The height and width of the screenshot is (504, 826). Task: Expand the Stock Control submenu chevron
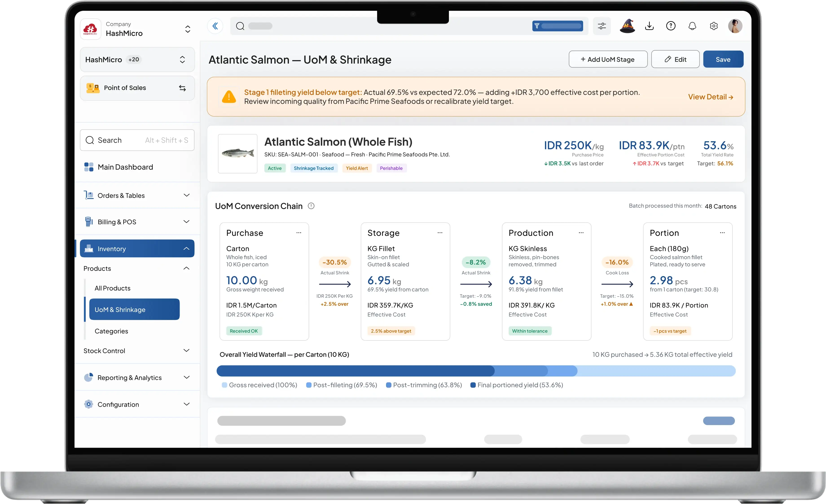click(x=187, y=351)
